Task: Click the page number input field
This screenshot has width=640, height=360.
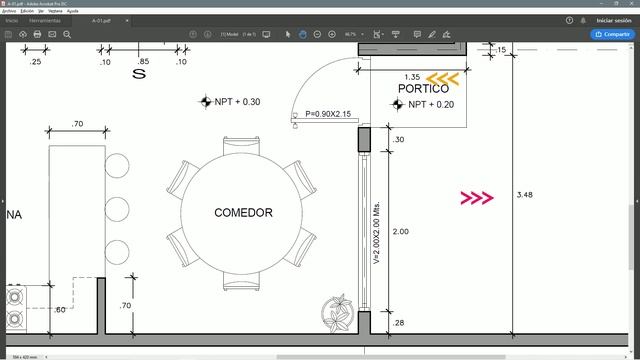Action: click(229, 35)
